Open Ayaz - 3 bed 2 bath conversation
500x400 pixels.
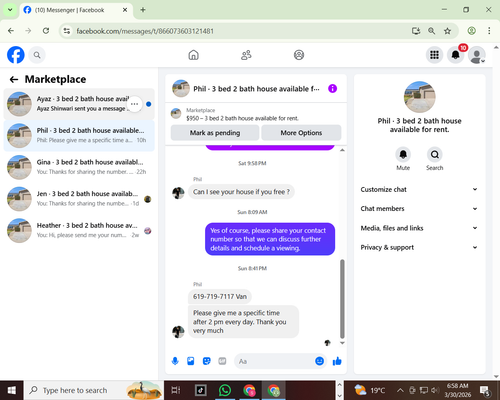point(79,104)
